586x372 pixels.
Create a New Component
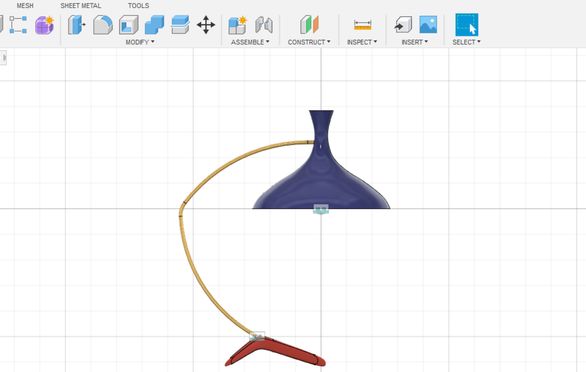[237, 25]
